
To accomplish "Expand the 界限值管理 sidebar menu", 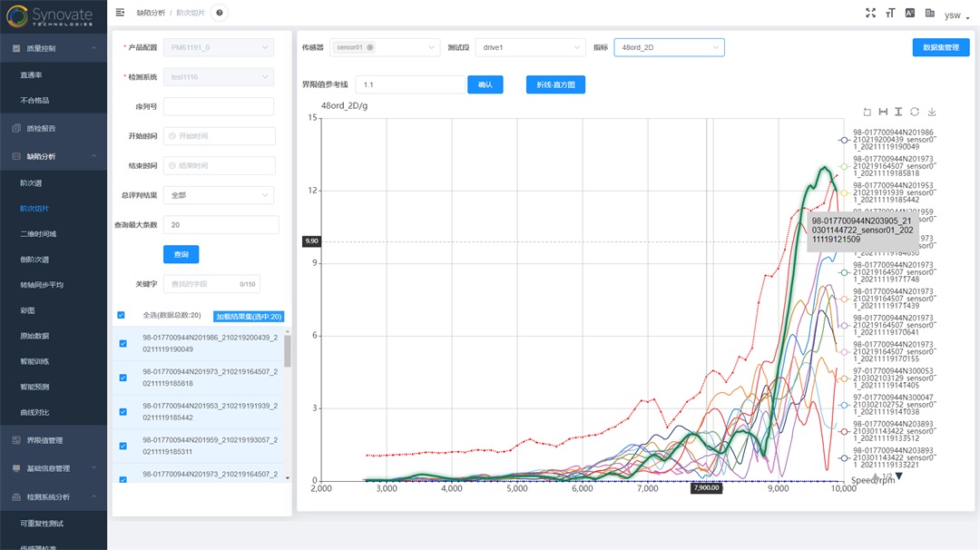I will [54, 440].
